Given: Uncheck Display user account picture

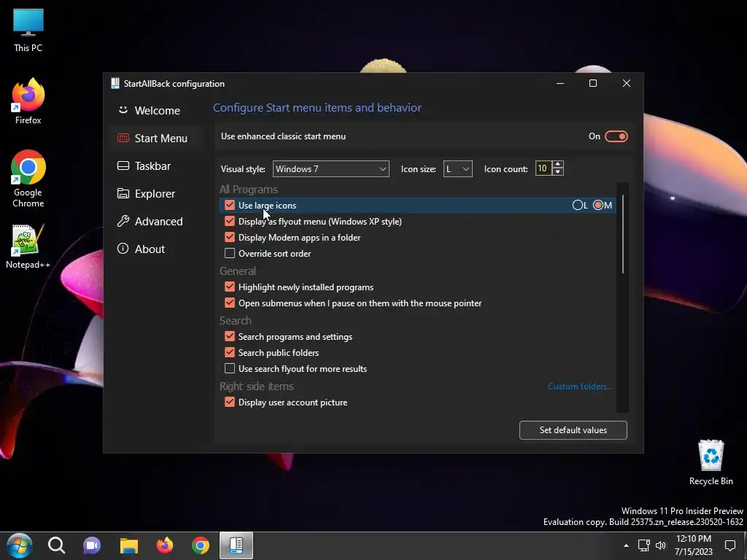Looking at the screenshot, I should (230, 402).
